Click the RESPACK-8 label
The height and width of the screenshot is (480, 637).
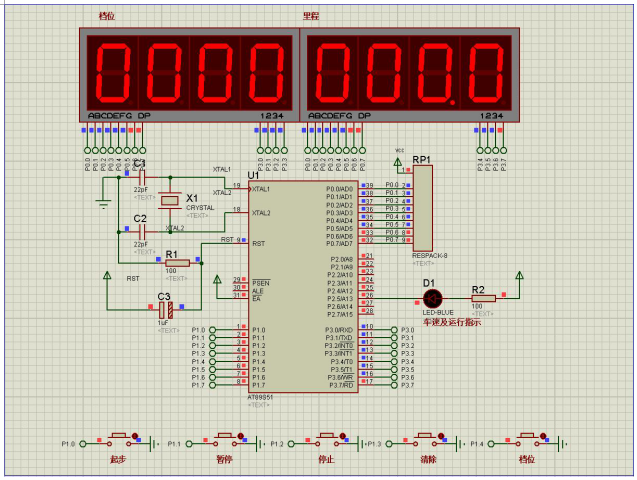point(429,256)
